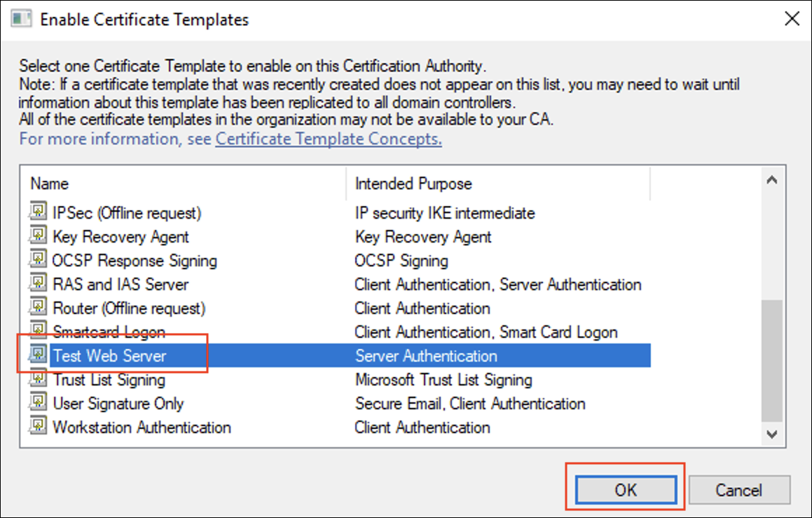The image size is (812, 518).
Task: Select the Test Web Server template
Action: click(x=110, y=355)
